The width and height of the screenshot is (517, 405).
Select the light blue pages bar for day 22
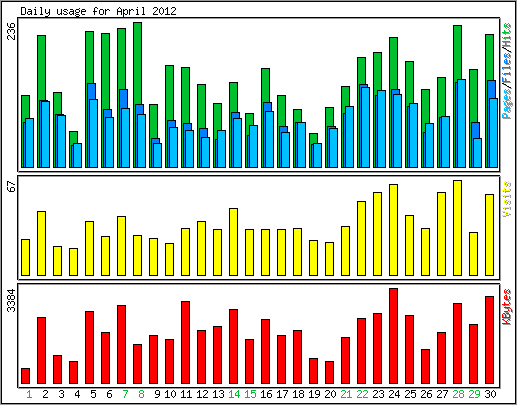coord(366,127)
